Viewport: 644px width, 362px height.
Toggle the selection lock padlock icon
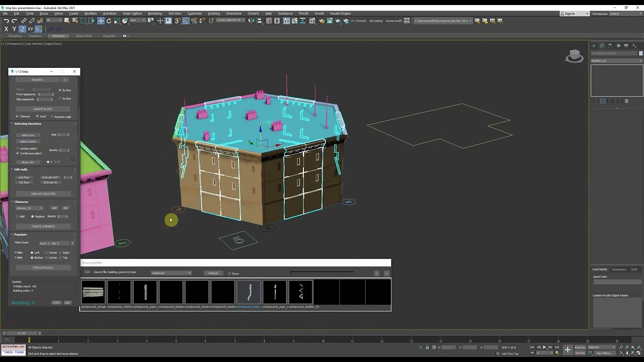coord(427,347)
